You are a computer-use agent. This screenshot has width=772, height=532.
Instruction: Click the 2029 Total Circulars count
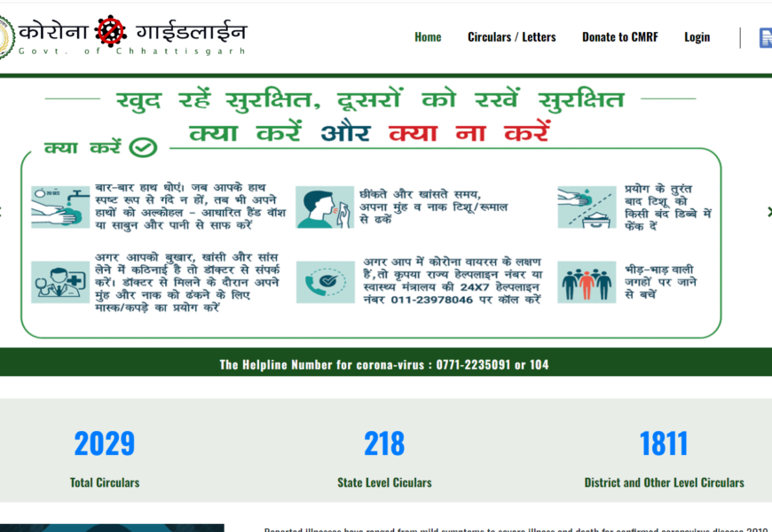105,443
